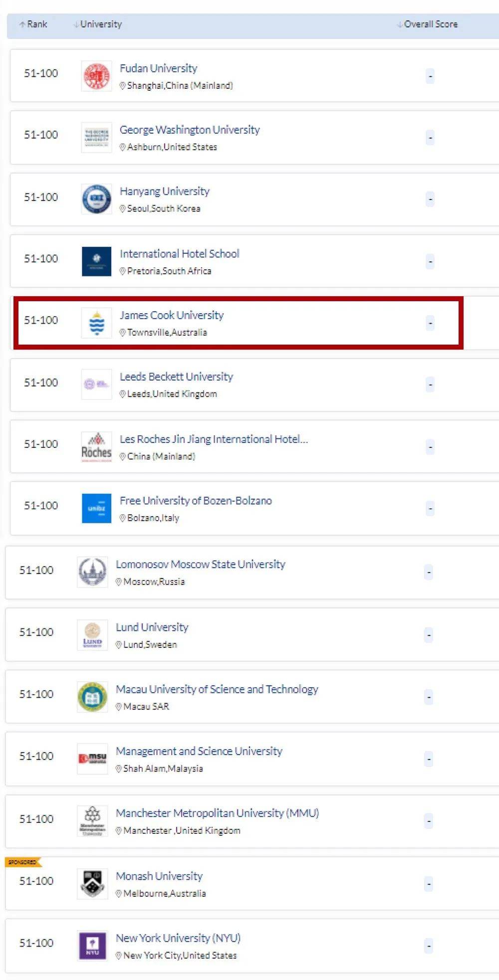Click the MSU logo icon

coord(92,759)
